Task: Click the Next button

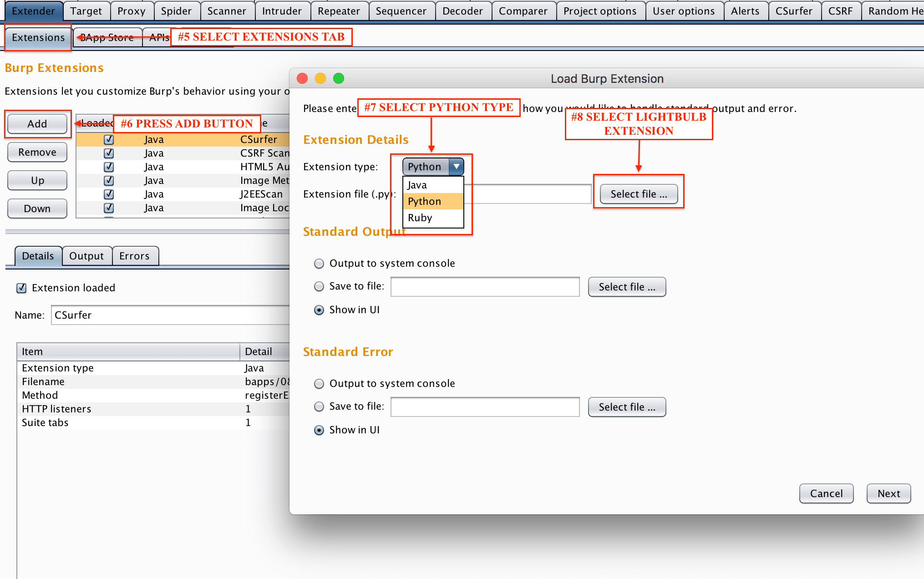Action: pos(888,493)
